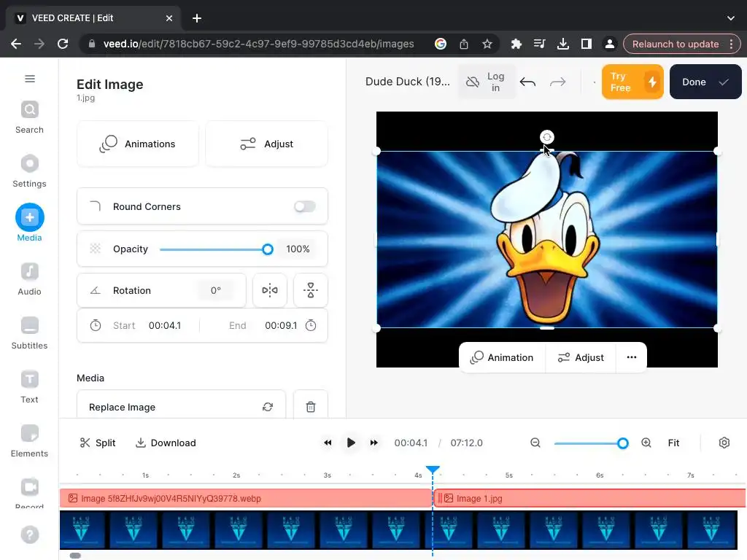Open Animation from canvas floating toolbar

pyautogui.click(x=502, y=357)
